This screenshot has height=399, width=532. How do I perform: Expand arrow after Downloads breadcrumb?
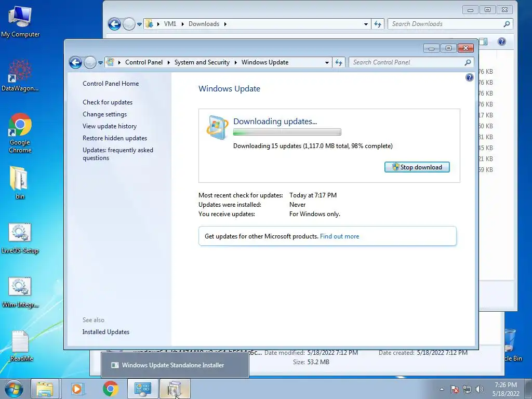point(225,24)
